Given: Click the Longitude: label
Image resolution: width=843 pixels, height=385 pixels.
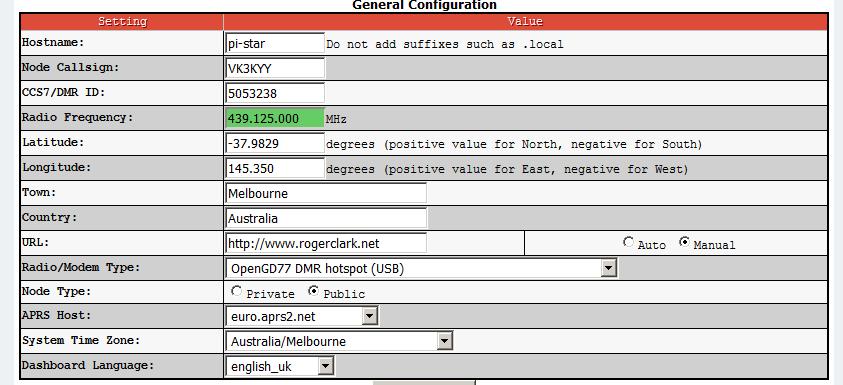Looking at the screenshot, I should [x=56, y=167].
